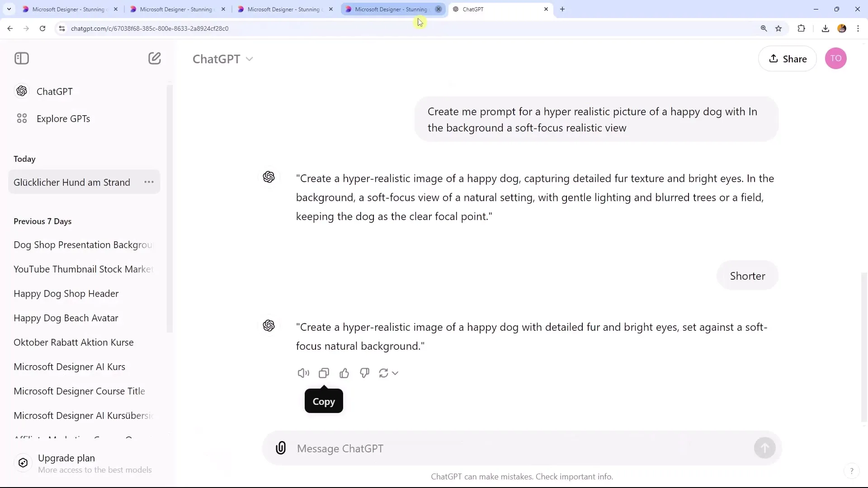Click the thumbs up icon on response
Viewport: 868px width, 488px height.
[x=344, y=372]
